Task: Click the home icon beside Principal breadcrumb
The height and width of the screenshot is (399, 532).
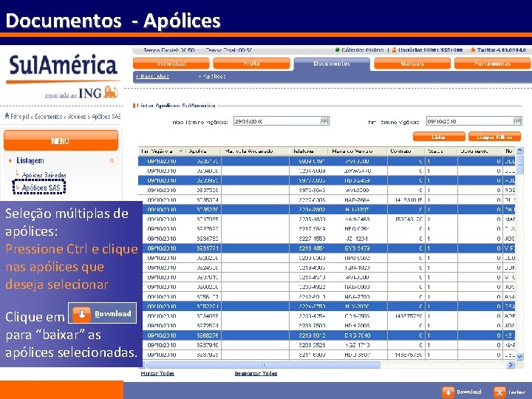Action: 7,117
